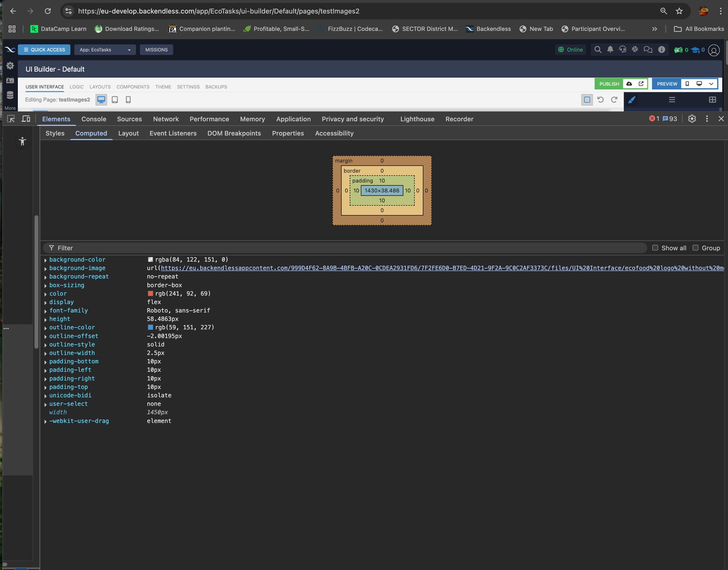
Task: Select the tablet viewport icon
Action: coord(115,100)
